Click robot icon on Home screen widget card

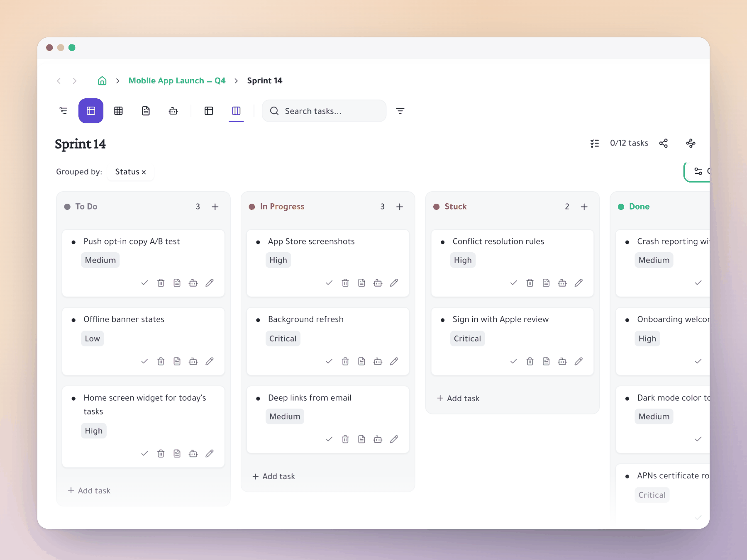point(193,453)
